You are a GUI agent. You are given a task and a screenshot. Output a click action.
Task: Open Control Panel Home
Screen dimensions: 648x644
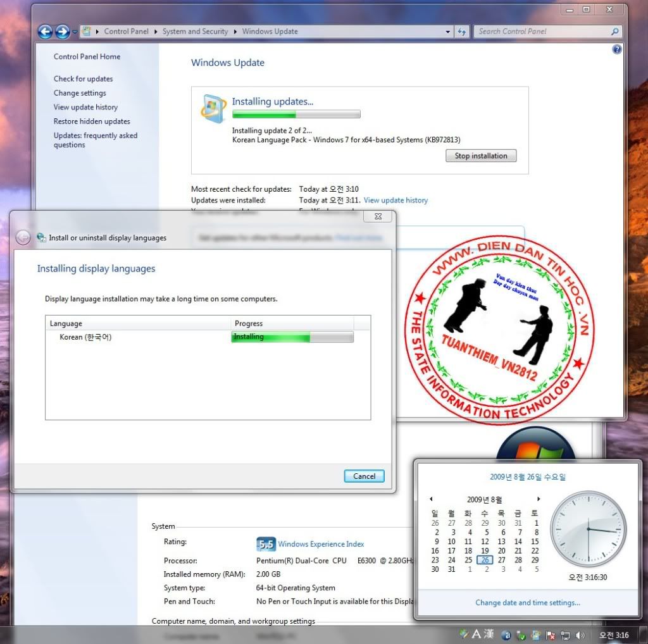tap(87, 56)
